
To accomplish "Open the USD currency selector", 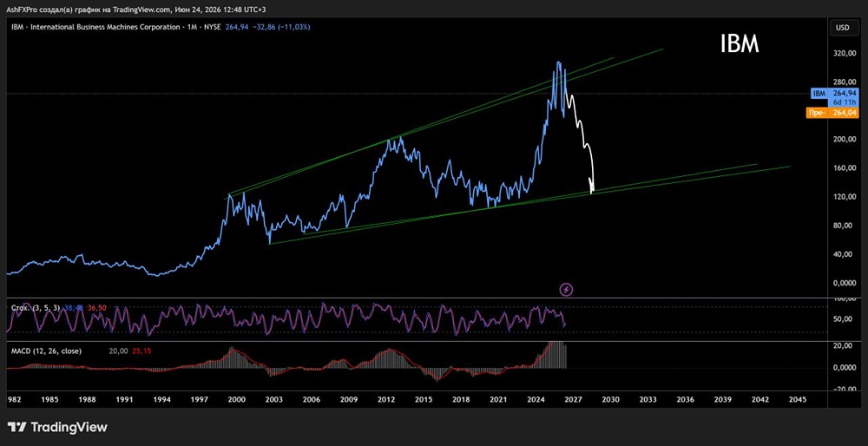I will tap(843, 27).
